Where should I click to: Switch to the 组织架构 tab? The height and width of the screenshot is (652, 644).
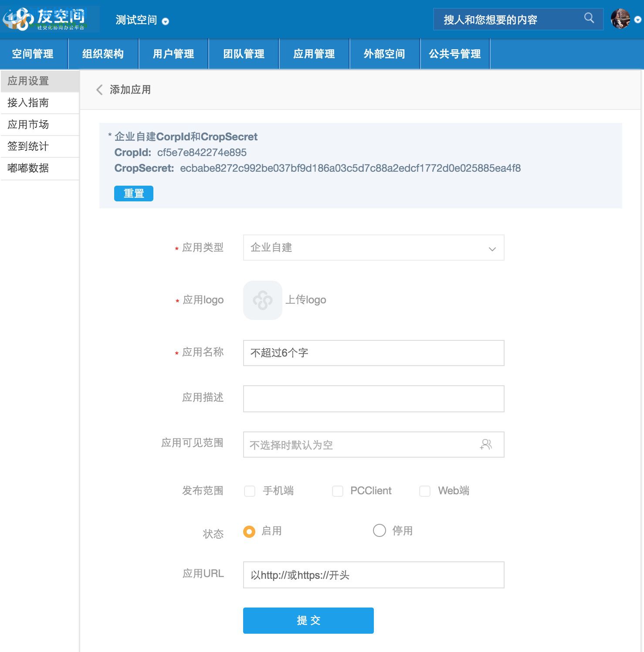[103, 54]
